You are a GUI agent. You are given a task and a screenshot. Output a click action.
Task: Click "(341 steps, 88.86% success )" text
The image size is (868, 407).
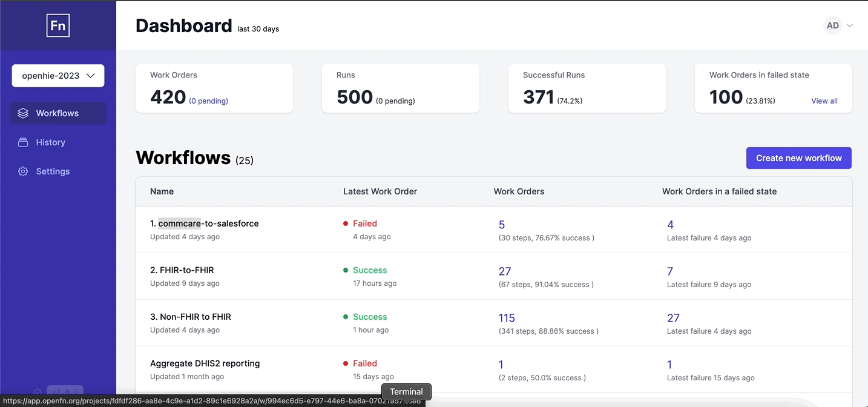point(548,331)
